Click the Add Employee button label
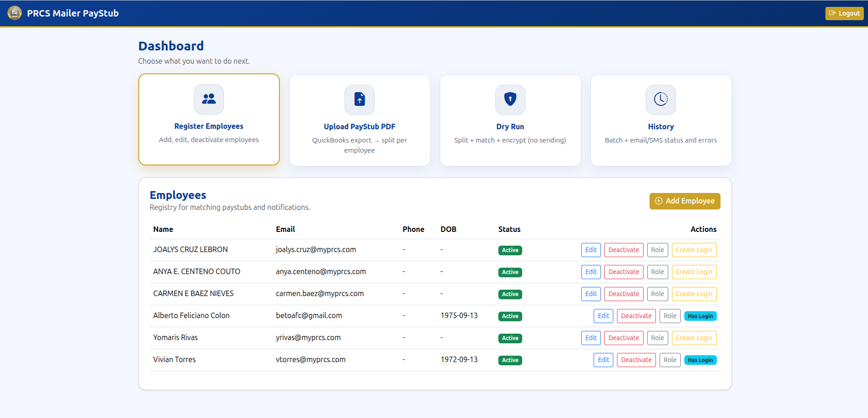 tap(690, 201)
